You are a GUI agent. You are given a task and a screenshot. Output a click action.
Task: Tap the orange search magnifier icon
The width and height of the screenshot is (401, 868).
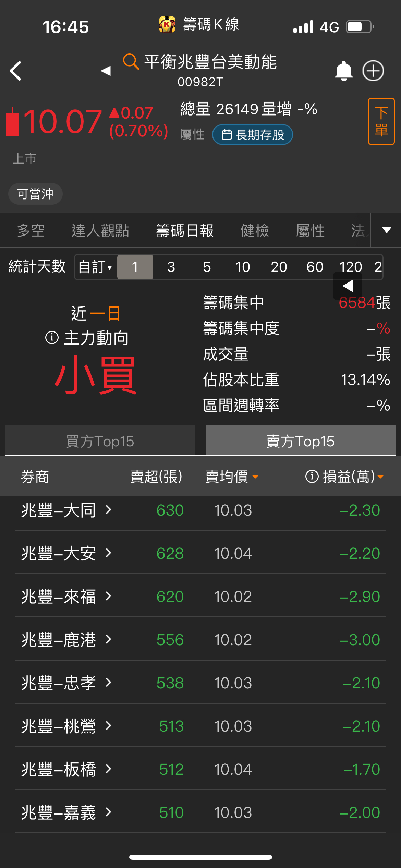(131, 62)
